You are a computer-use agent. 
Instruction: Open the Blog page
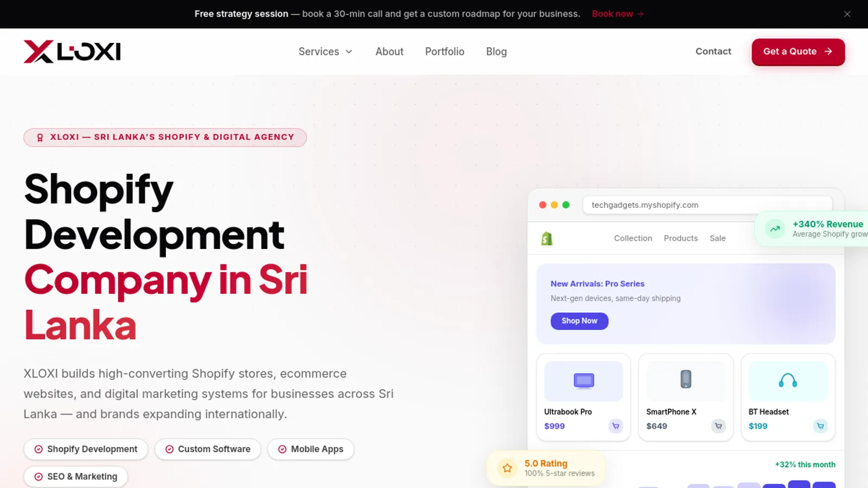click(x=496, y=52)
